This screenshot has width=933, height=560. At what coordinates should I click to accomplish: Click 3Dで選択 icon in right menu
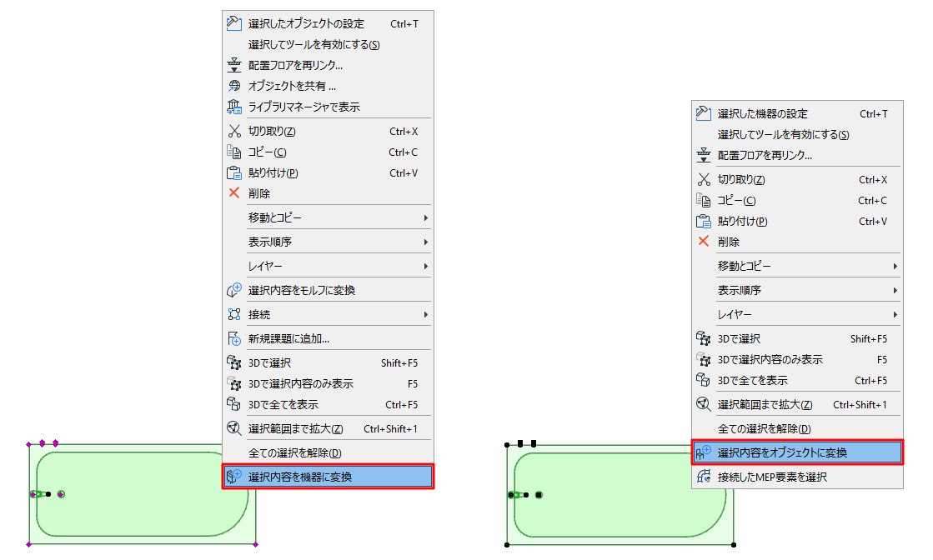tap(704, 338)
